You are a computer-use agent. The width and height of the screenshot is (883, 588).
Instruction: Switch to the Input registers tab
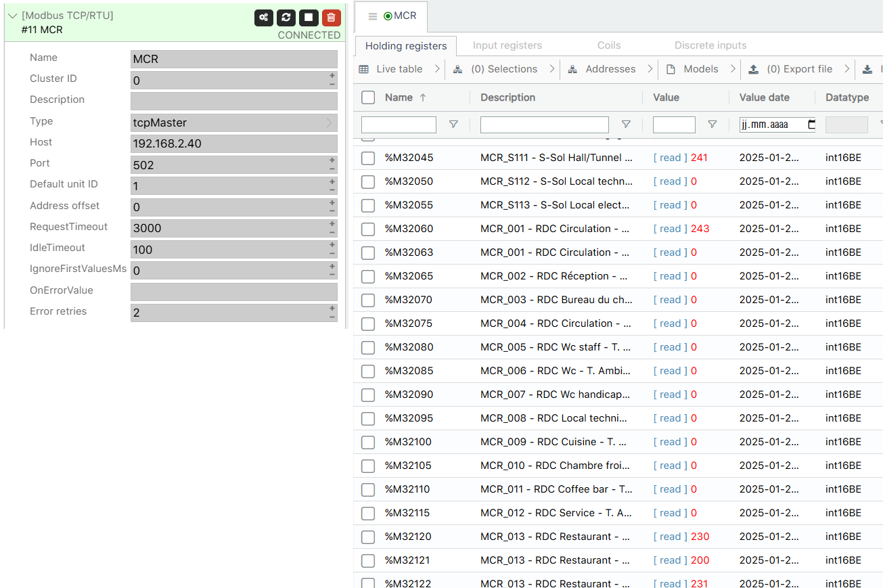[507, 45]
